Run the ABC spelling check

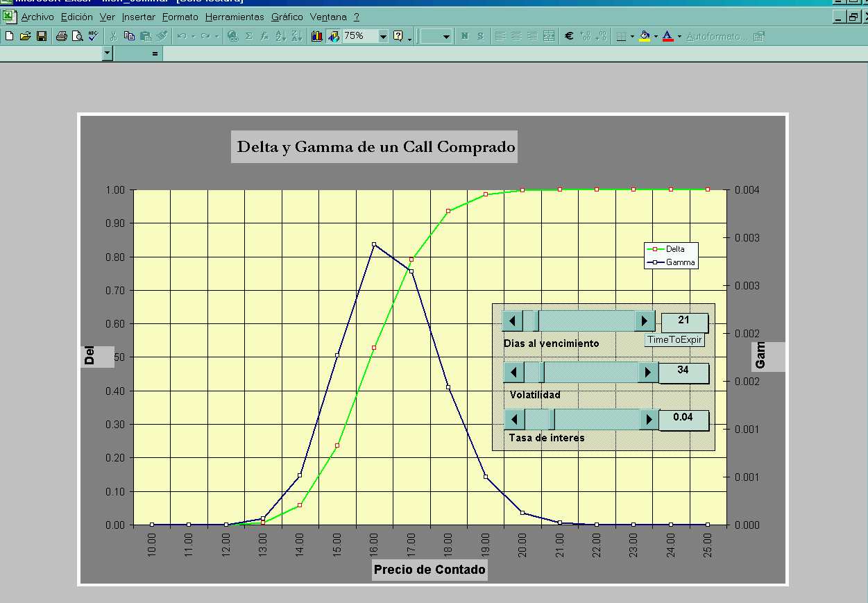pos(92,36)
